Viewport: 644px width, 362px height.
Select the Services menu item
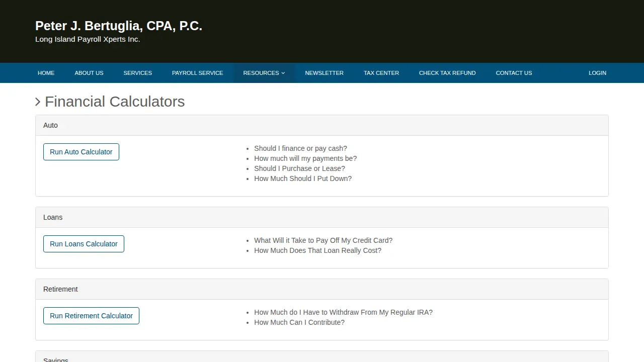click(138, 73)
